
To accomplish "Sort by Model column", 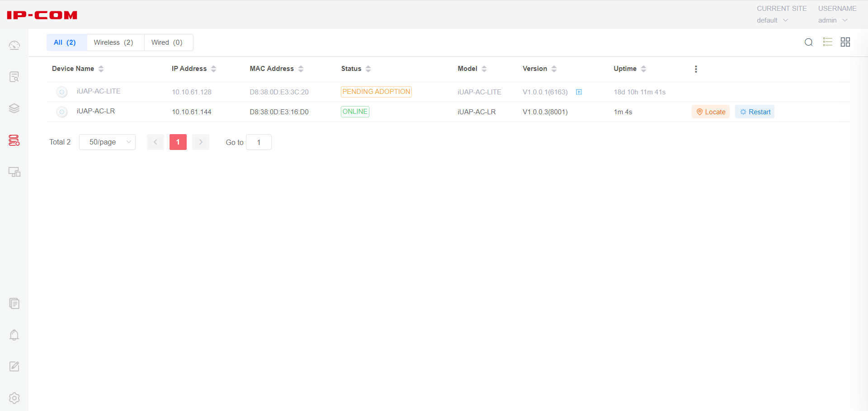I will click(x=484, y=69).
